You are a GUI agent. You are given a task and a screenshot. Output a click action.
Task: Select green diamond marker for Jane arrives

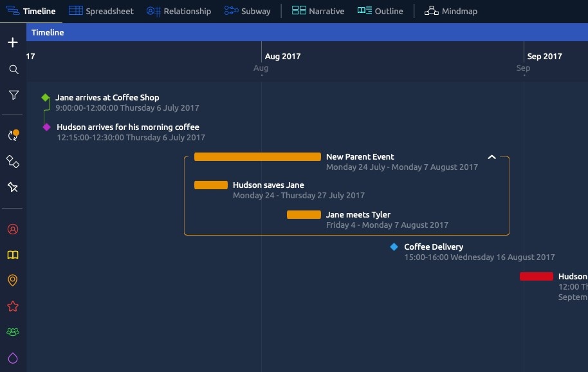point(46,97)
